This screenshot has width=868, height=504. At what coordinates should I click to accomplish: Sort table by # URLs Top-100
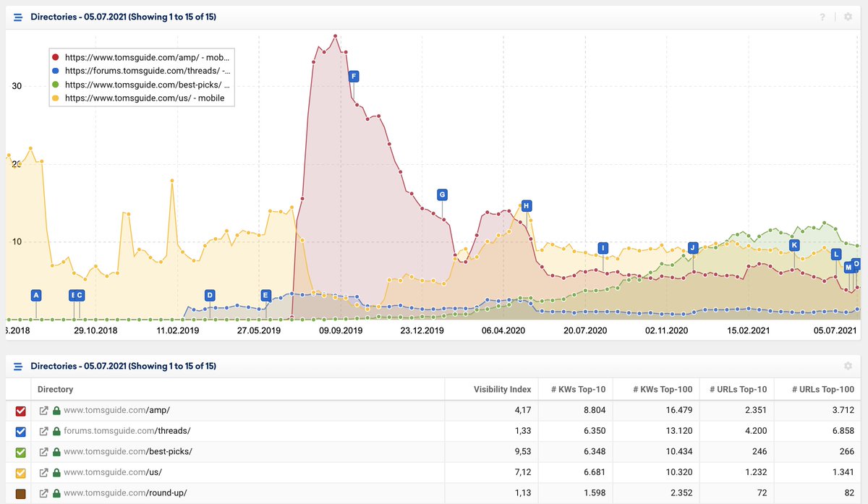coord(823,389)
